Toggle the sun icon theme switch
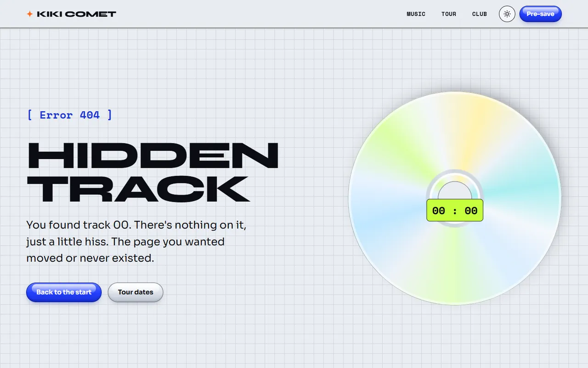 point(507,14)
